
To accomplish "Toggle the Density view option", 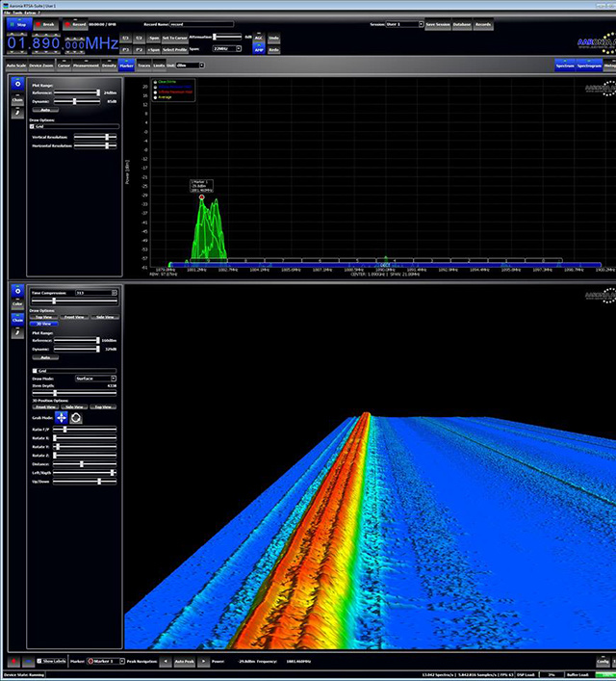I will (109, 65).
